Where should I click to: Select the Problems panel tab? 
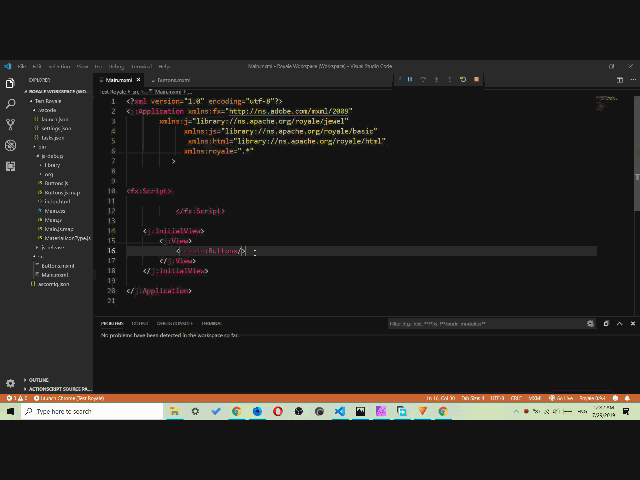(112, 323)
